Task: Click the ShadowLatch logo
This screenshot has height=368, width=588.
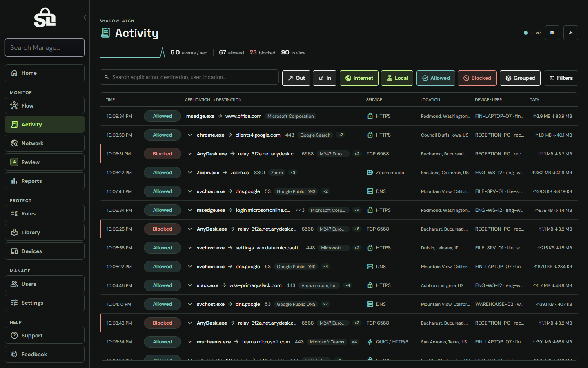Action: point(45,18)
